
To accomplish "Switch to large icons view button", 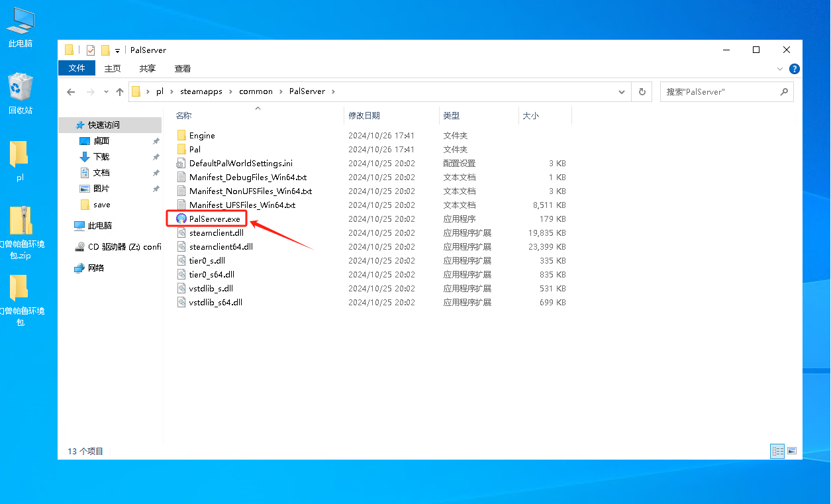I will coord(792,451).
